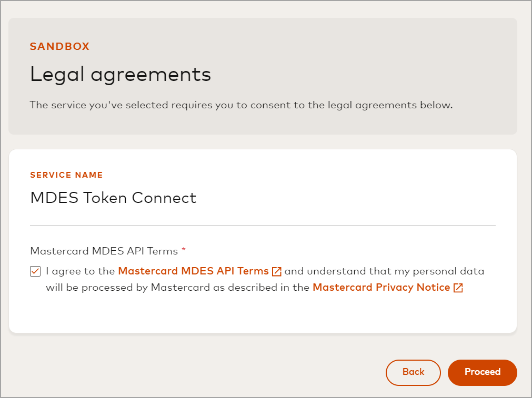
Task: Click the Proceed button
Action: coord(482,372)
